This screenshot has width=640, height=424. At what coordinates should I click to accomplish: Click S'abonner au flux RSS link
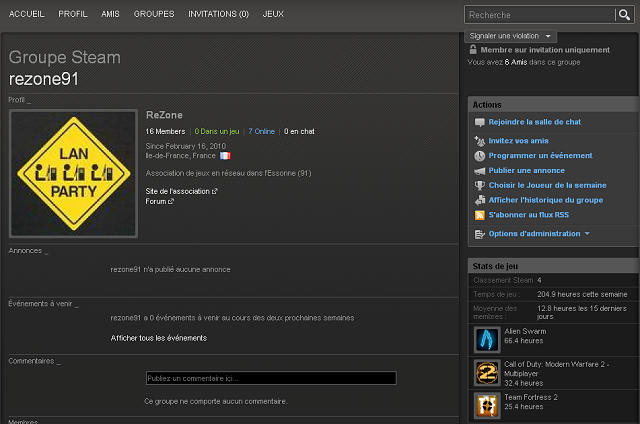pyautogui.click(x=529, y=215)
